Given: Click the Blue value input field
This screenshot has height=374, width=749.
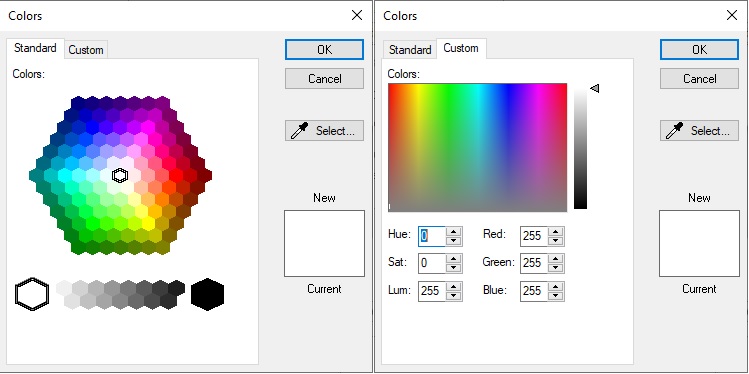Looking at the screenshot, I should point(534,290).
